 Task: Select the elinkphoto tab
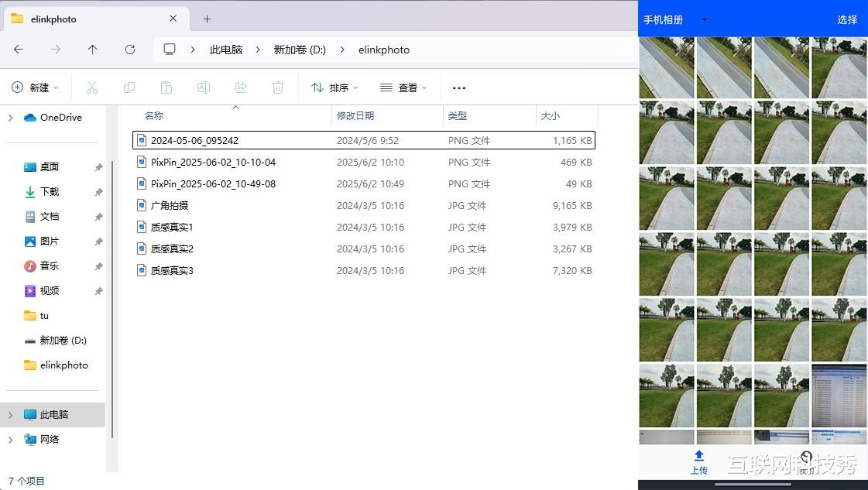[96, 19]
